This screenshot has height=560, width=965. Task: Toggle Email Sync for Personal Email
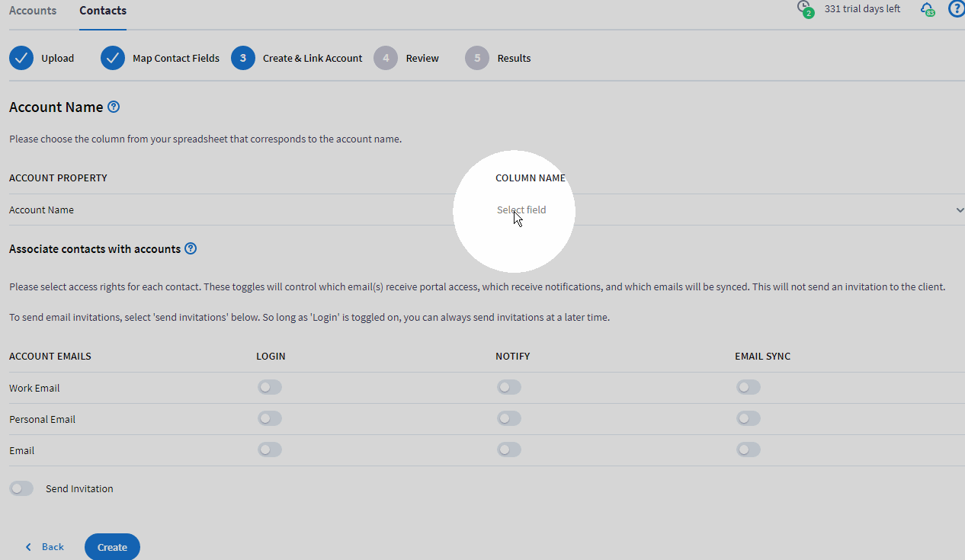pyautogui.click(x=749, y=418)
